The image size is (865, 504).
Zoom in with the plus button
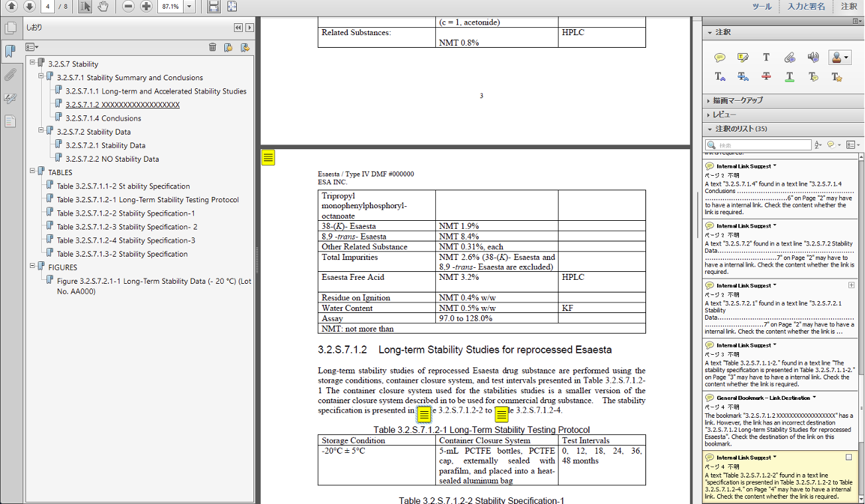tap(147, 7)
